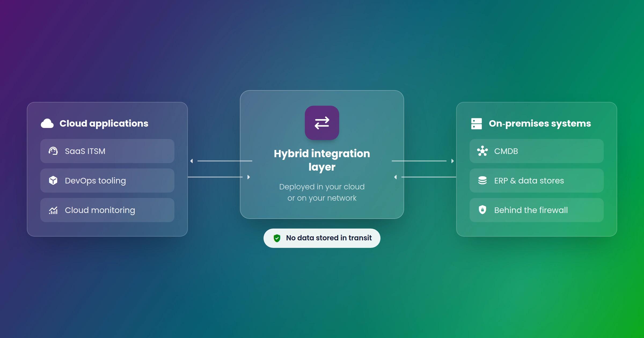Click the Hybrid integration layer title
This screenshot has width=644, height=338.
tap(322, 160)
